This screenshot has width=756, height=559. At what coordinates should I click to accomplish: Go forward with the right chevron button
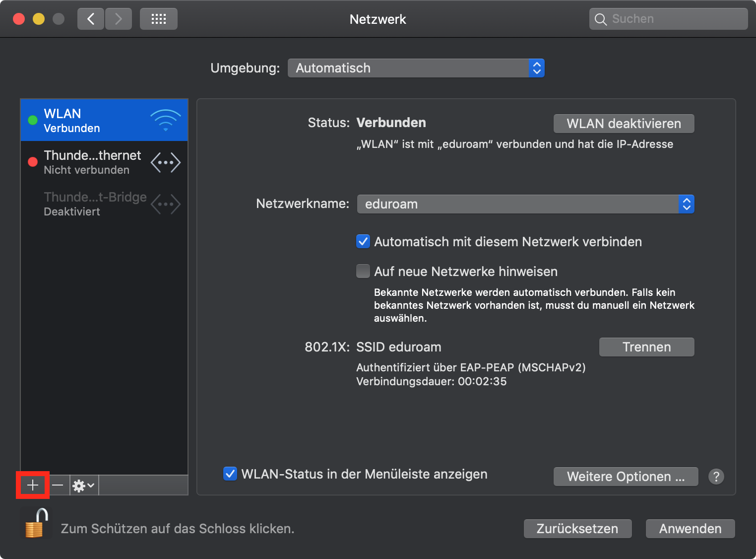[x=119, y=19]
